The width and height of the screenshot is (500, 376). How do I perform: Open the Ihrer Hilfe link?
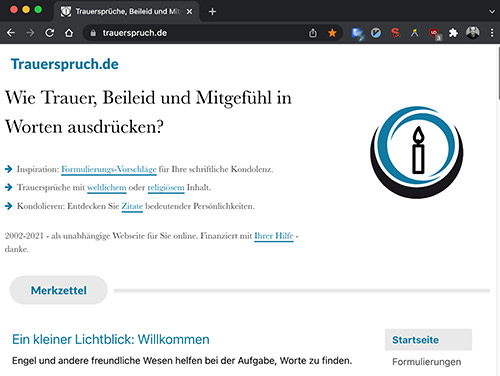pyautogui.click(x=274, y=236)
